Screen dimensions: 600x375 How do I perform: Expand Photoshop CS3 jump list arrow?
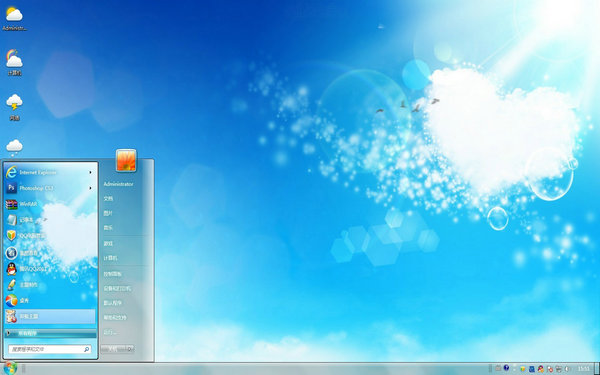(x=91, y=188)
